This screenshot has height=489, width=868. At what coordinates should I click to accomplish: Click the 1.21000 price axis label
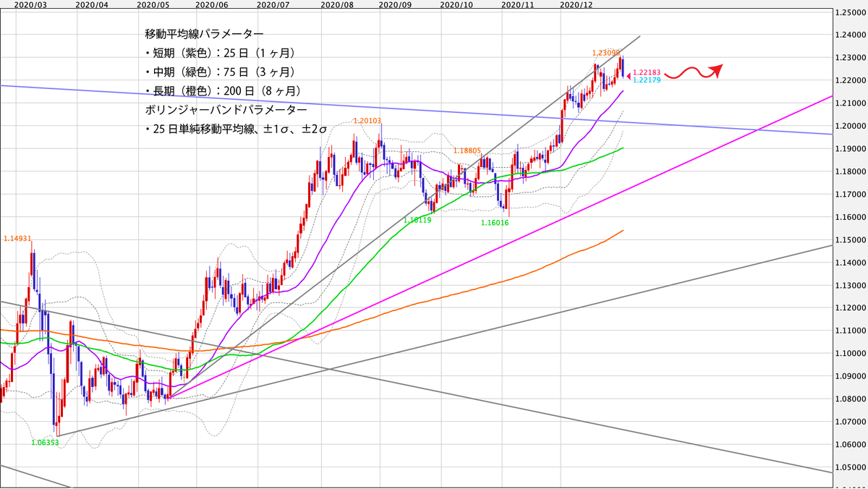850,103
